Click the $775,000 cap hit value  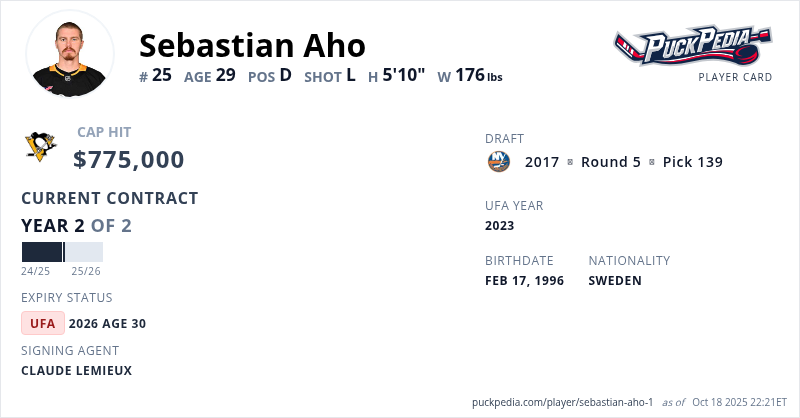pyautogui.click(x=129, y=160)
